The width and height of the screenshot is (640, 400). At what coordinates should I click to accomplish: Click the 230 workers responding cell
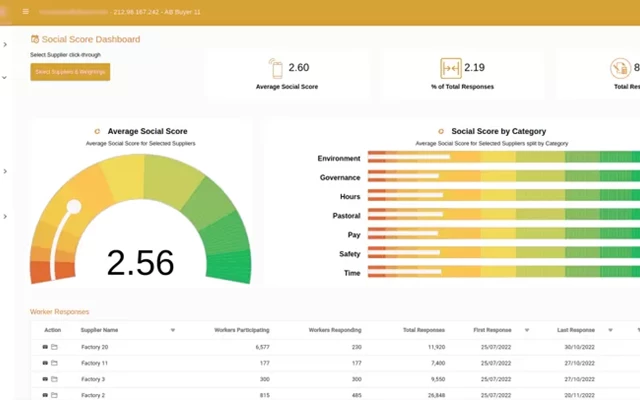point(357,347)
